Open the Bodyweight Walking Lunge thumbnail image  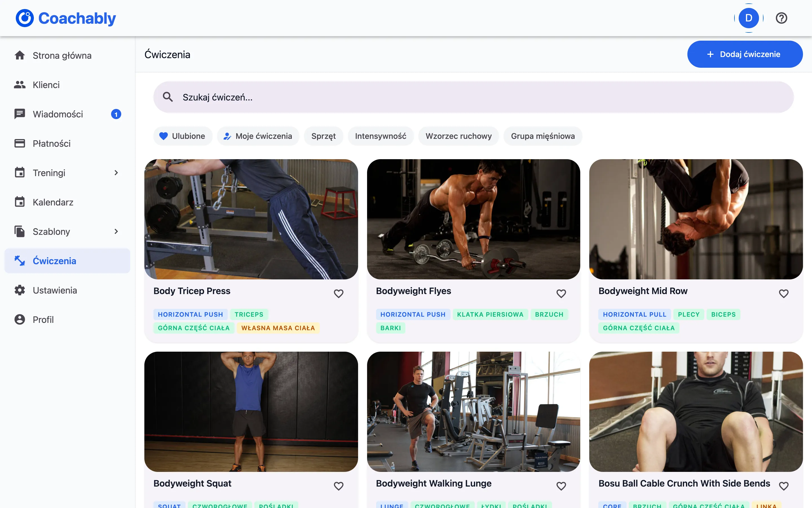(473, 411)
